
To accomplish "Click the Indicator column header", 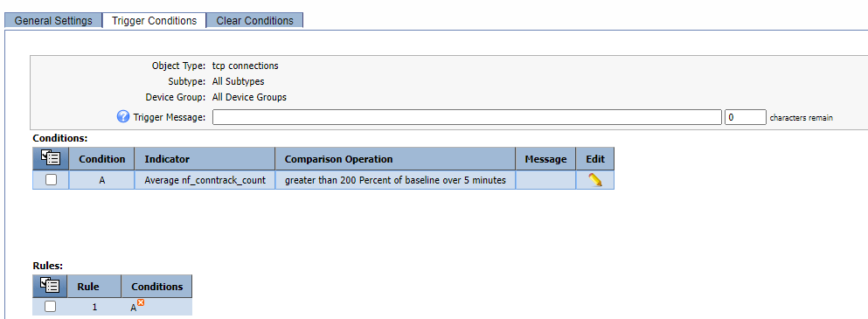I will (x=205, y=159).
